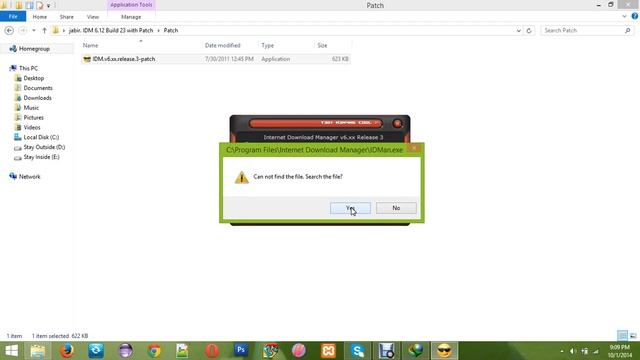Launch Google Chrome from the taskbar

point(154,351)
